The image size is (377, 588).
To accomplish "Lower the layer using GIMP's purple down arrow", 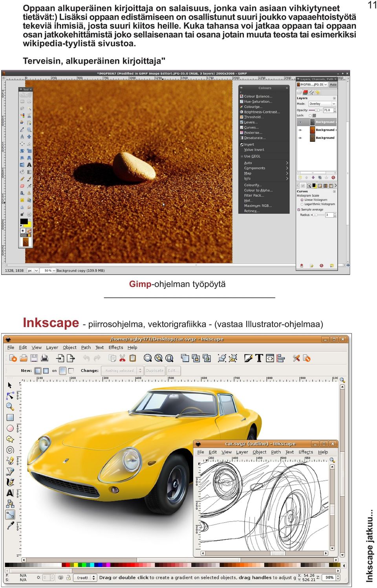I will (x=313, y=178).
